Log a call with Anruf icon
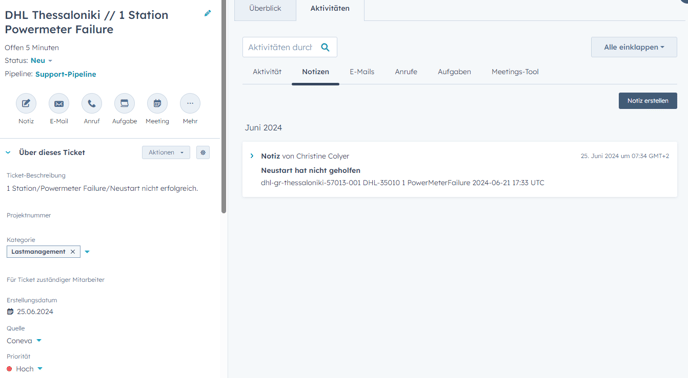Viewport: 688px width, 378px height. (92, 104)
